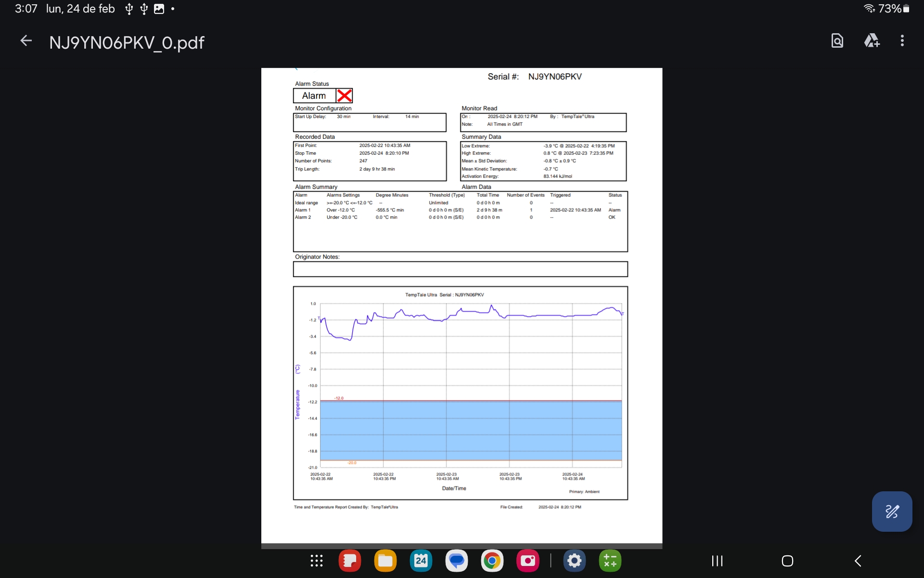
Task: Tap the home navigation button
Action: (787, 561)
